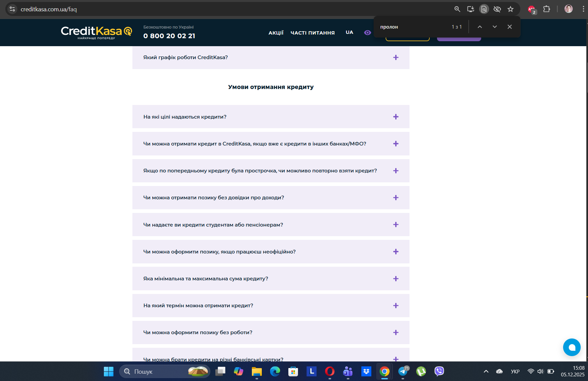The height and width of the screenshot is (381, 588).
Task: Expand question about різні банківські картки
Action: pyautogui.click(x=271, y=355)
